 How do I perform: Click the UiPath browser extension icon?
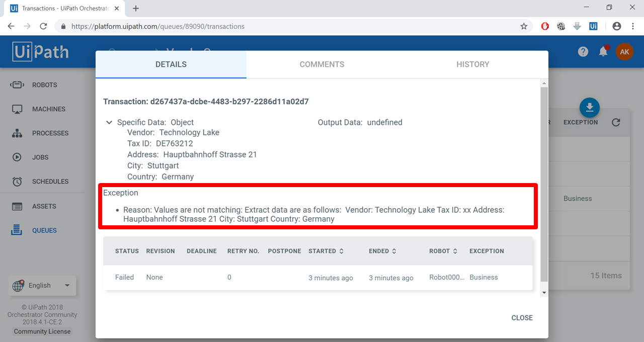tap(593, 26)
